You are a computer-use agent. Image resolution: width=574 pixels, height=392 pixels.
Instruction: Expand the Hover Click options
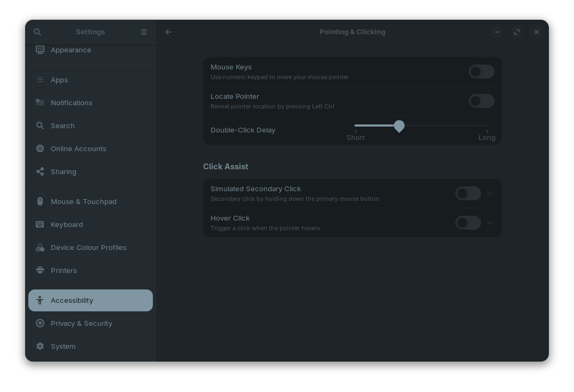tap(490, 223)
